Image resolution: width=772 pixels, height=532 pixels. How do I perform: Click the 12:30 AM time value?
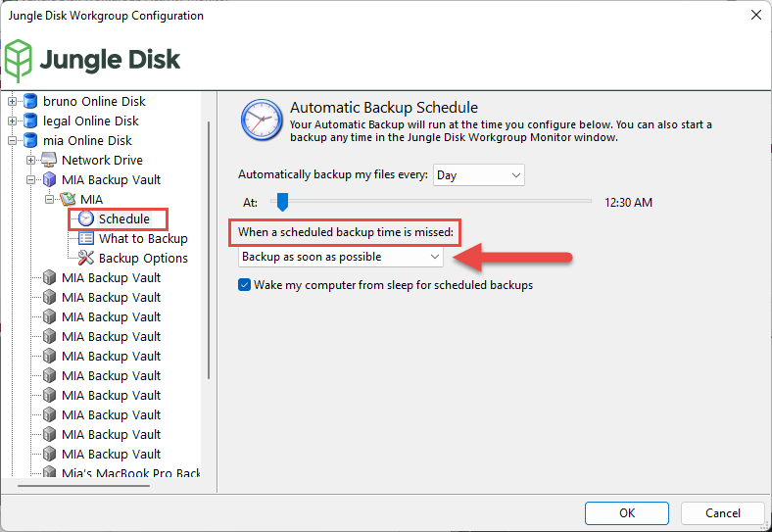click(628, 203)
